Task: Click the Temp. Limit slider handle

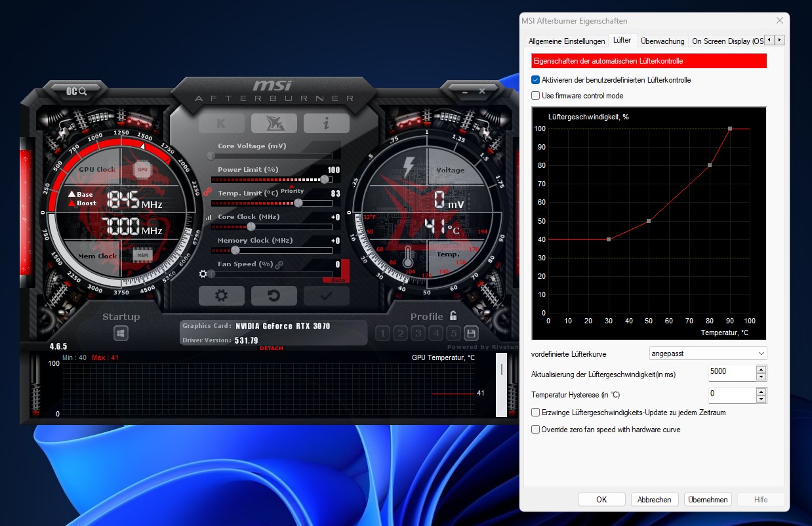Action: pos(298,203)
